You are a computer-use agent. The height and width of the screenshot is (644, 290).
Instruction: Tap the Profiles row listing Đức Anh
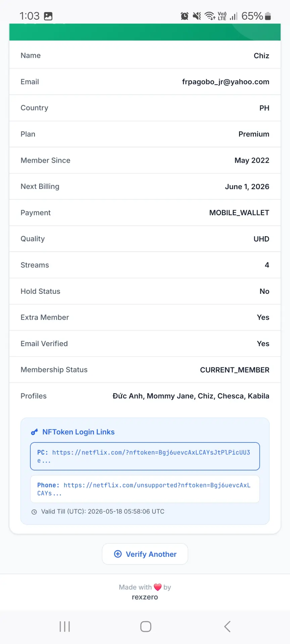[145, 396]
